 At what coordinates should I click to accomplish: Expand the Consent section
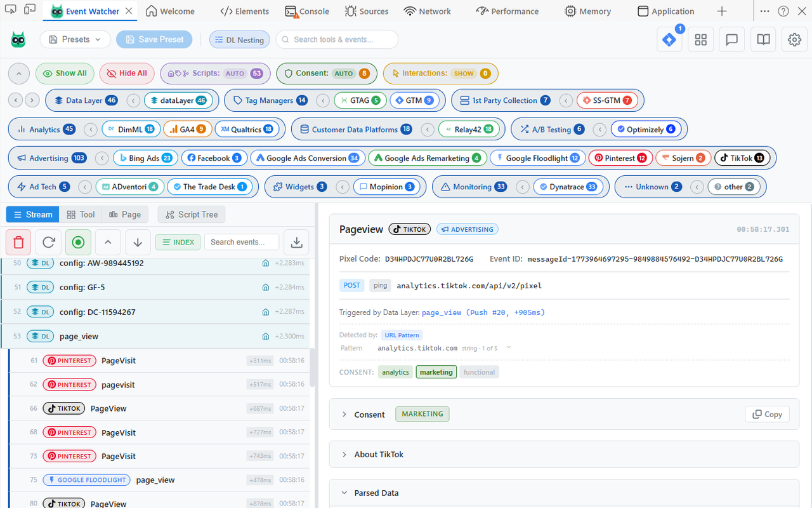point(344,415)
